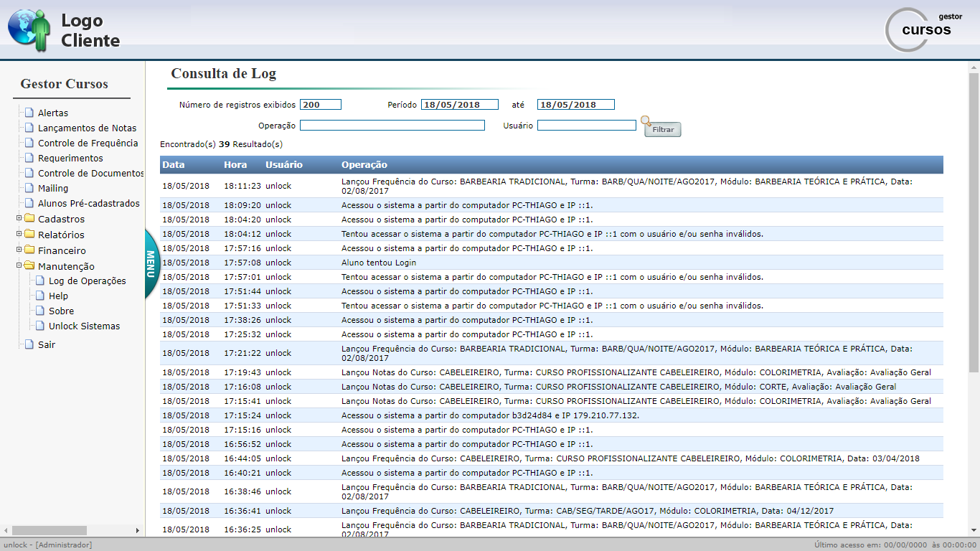Image resolution: width=980 pixels, height=551 pixels.
Task: Click the até end date field
Action: (x=576, y=105)
